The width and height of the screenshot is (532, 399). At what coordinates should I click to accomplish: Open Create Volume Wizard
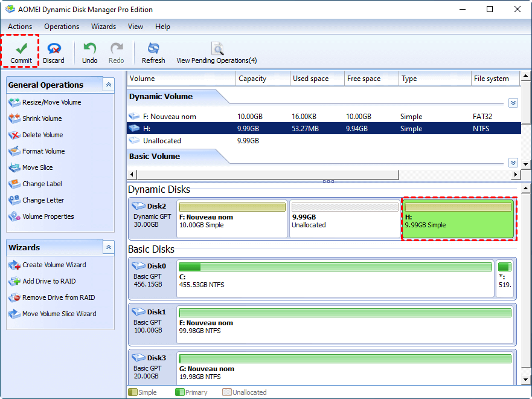pos(54,265)
